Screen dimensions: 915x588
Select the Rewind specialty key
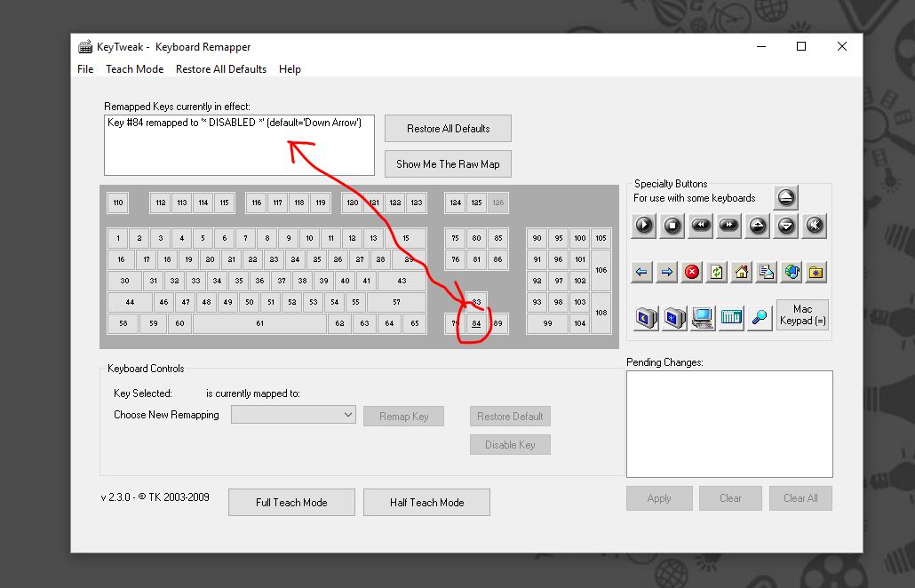pyautogui.click(x=700, y=226)
